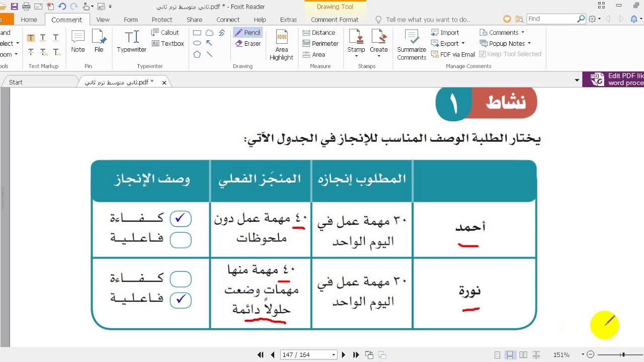Insert a Textbox annotation

pos(168,44)
